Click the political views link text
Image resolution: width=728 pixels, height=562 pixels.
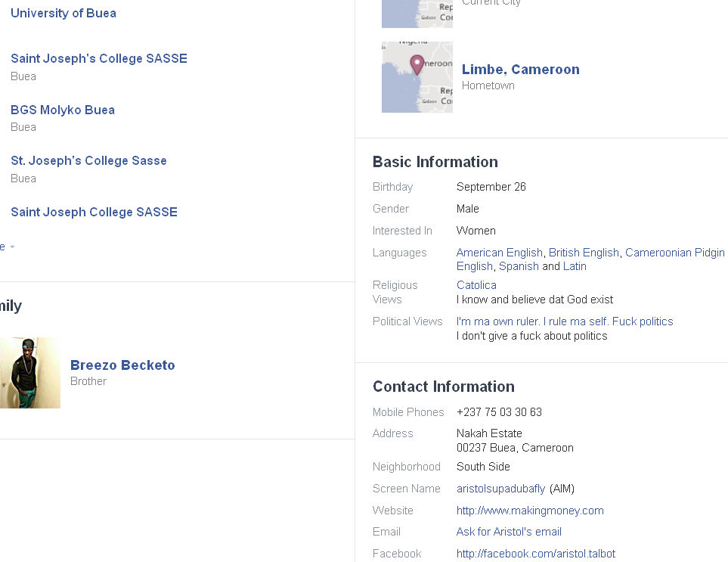564,321
